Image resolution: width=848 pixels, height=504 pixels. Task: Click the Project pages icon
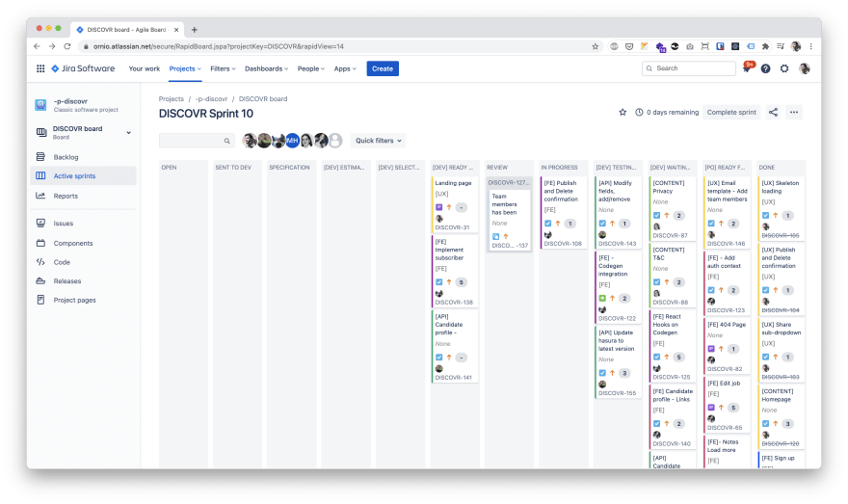tap(40, 300)
